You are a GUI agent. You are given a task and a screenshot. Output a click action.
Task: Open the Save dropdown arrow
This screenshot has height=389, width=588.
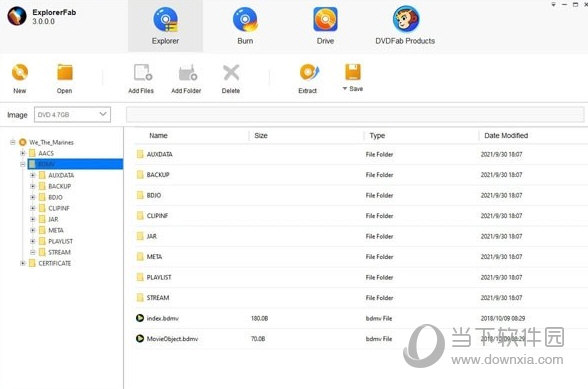pos(345,89)
